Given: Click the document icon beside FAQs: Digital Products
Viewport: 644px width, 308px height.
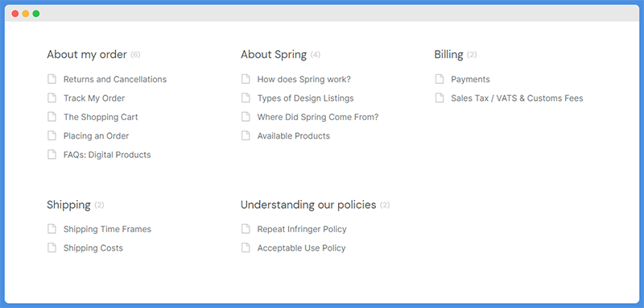Looking at the screenshot, I should tap(52, 155).
